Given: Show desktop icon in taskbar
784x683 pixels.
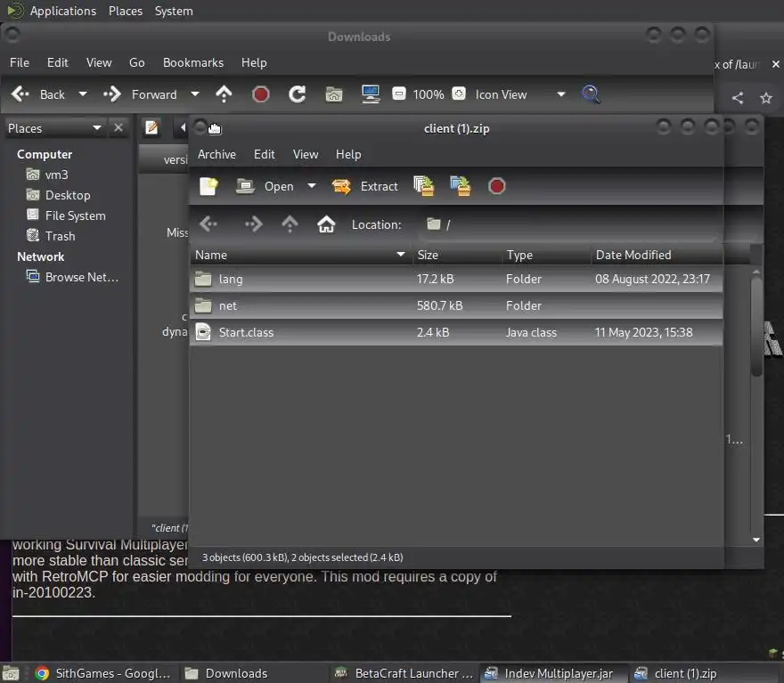Looking at the screenshot, I should coord(11,673).
